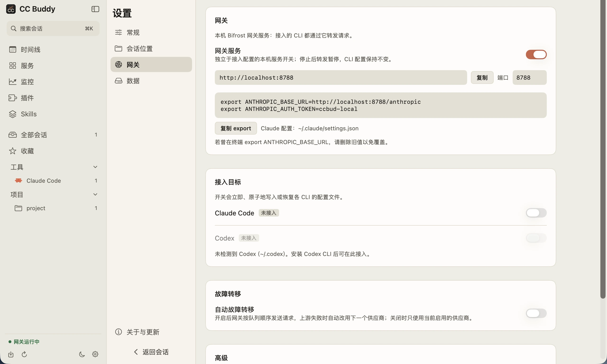This screenshot has height=364, width=607.
Task: Open the 插件 plugins page
Action: click(53, 98)
